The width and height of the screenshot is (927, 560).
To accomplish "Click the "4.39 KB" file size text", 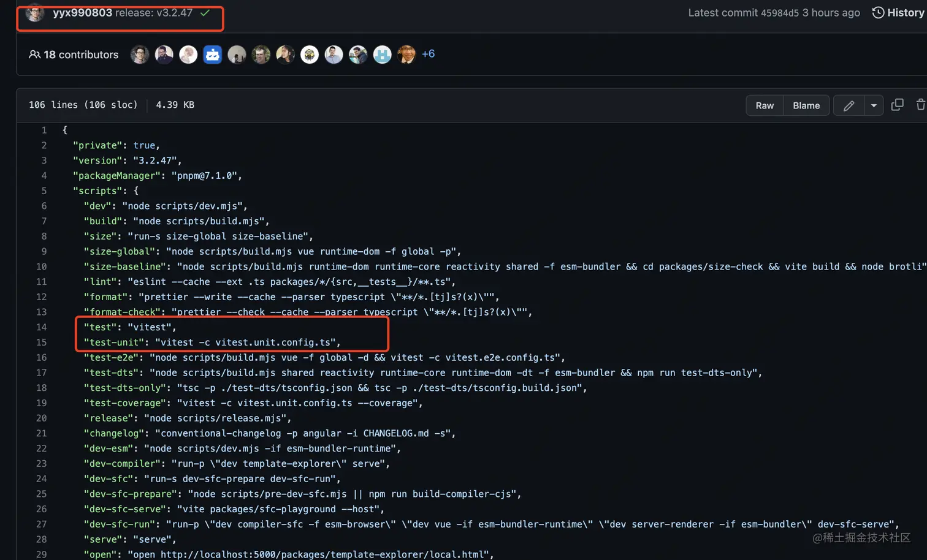I will [175, 105].
